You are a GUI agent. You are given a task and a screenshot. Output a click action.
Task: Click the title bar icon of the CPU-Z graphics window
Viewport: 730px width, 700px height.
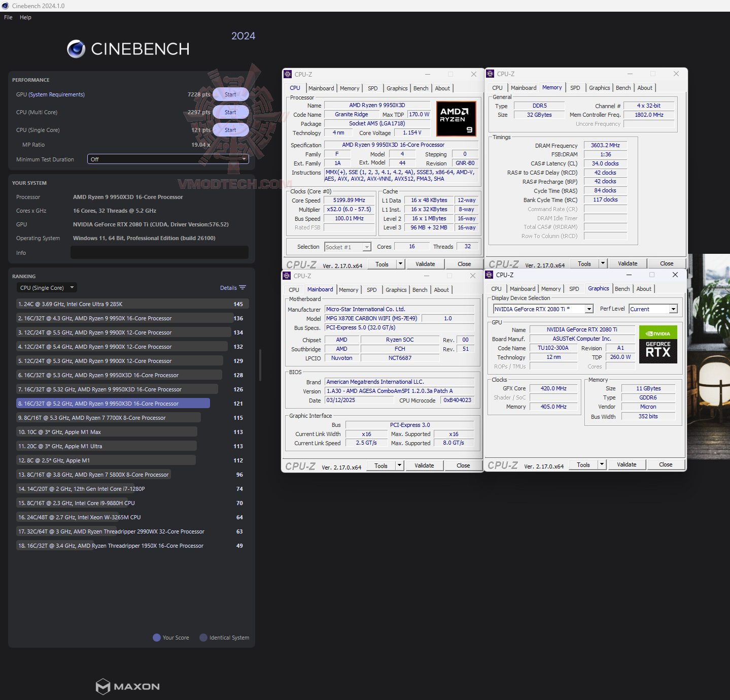489,275
